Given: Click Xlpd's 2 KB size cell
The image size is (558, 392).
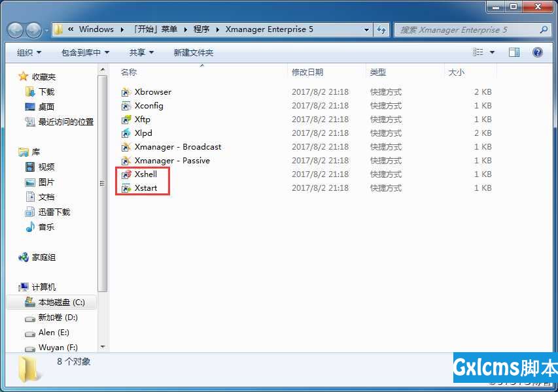Looking at the screenshot, I should tap(483, 133).
